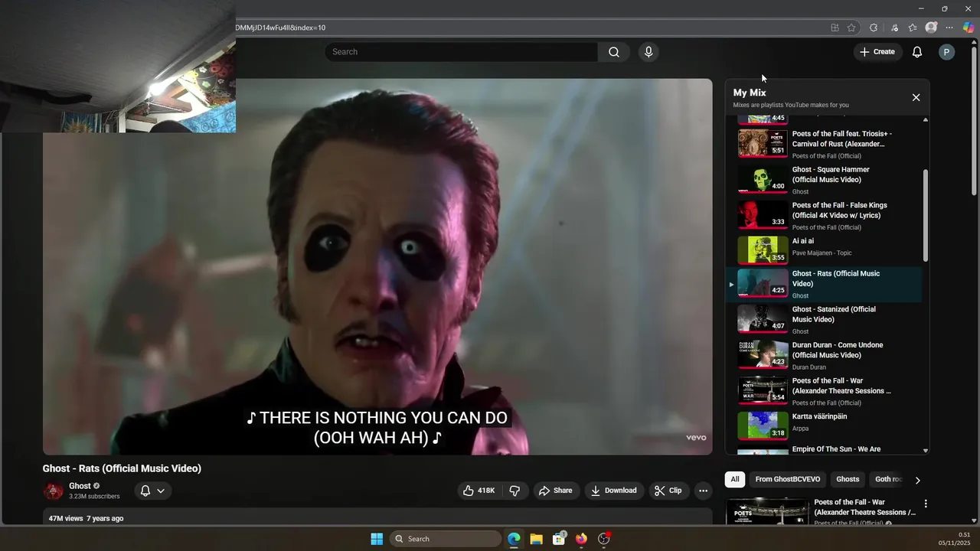Select the Goth rock filter chip

tap(888, 479)
